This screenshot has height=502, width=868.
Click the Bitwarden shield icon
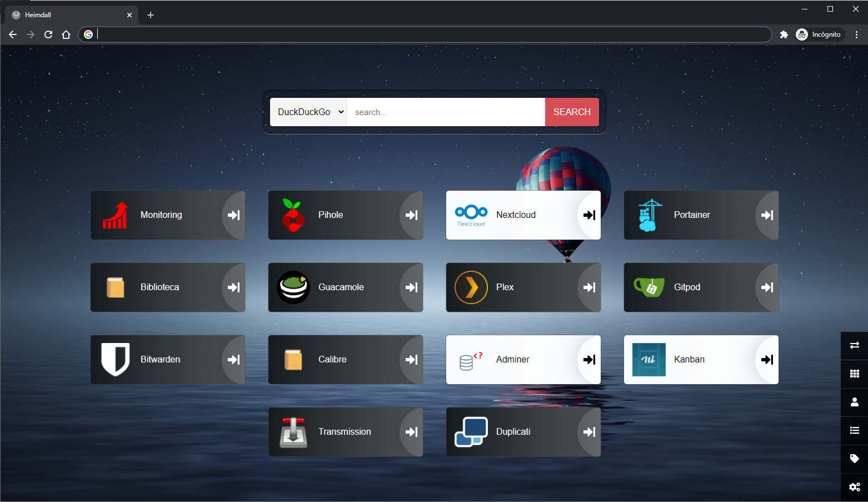(x=116, y=360)
